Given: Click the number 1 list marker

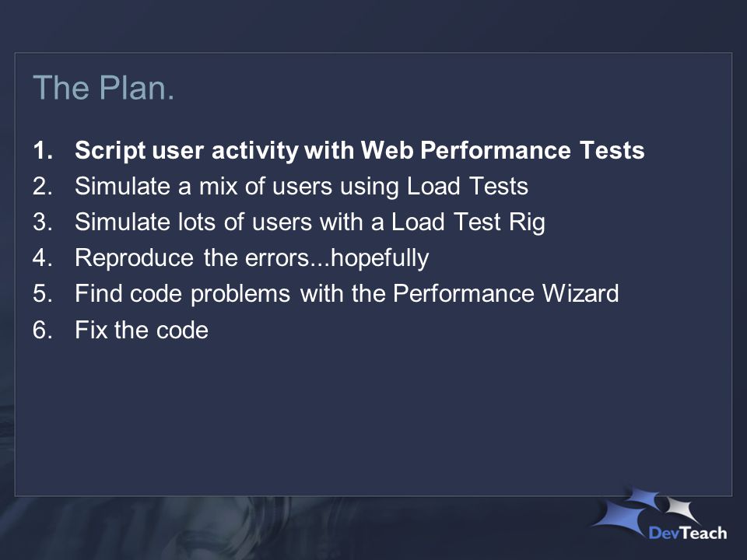Looking at the screenshot, I should (42, 150).
